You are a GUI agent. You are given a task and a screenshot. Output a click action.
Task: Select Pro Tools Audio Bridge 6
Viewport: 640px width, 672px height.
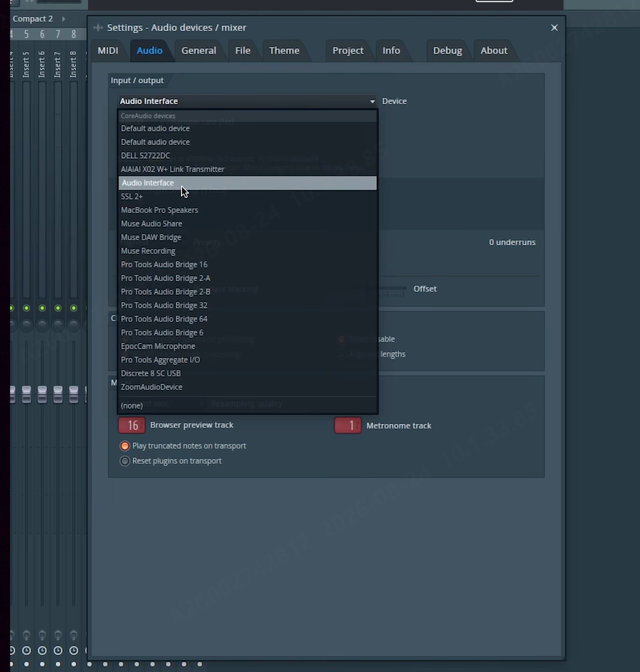point(248,332)
